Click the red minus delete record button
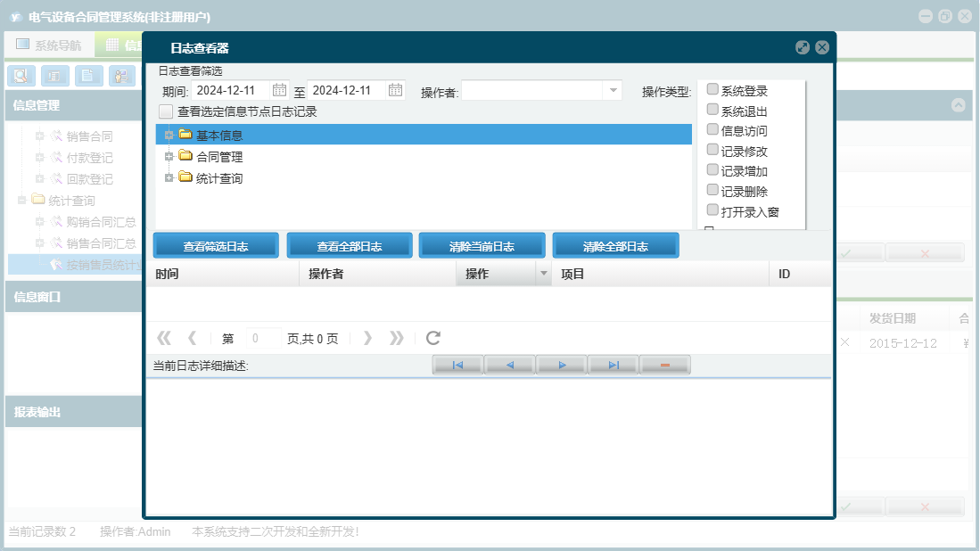The height and width of the screenshot is (551, 980). (x=665, y=365)
